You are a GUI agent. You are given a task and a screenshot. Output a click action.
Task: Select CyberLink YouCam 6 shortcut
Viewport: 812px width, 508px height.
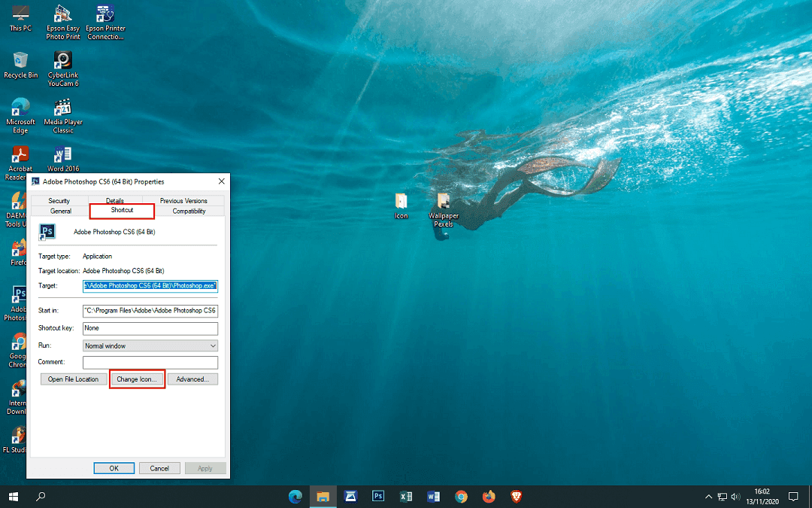(63, 68)
